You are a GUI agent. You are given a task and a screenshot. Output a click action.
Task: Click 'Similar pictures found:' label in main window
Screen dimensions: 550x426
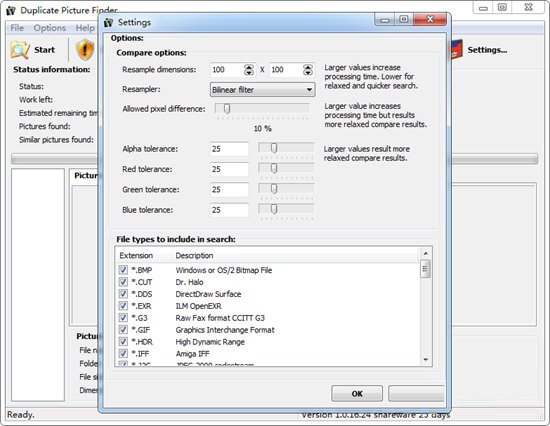[x=56, y=140]
